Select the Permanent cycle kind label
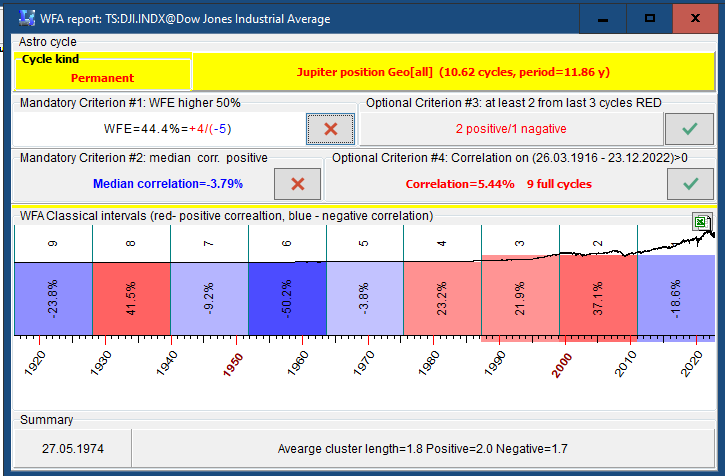The width and height of the screenshot is (725, 476). point(102,78)
